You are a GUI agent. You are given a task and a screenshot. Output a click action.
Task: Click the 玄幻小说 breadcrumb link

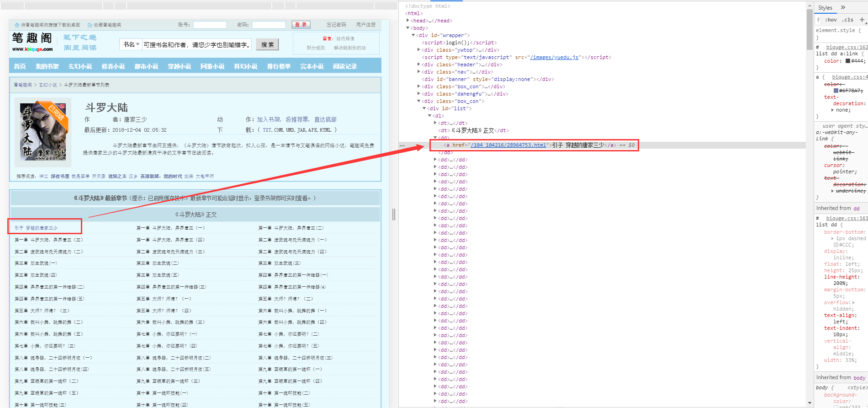48,85
